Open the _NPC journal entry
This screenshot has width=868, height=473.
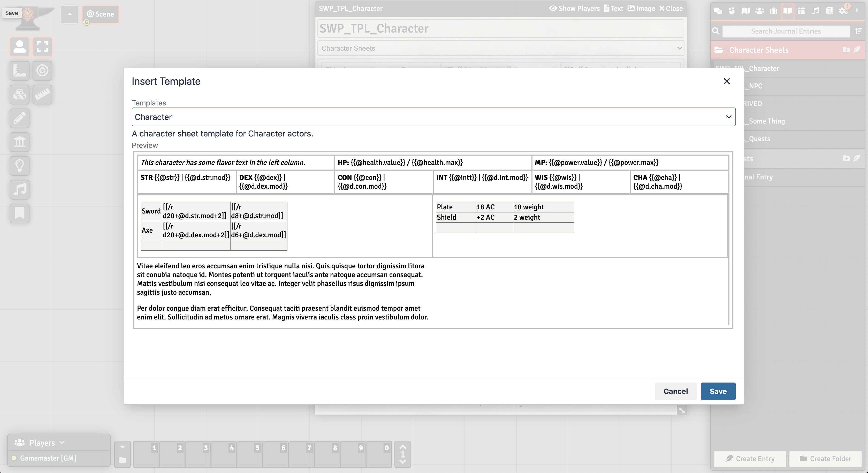point(804,86)
